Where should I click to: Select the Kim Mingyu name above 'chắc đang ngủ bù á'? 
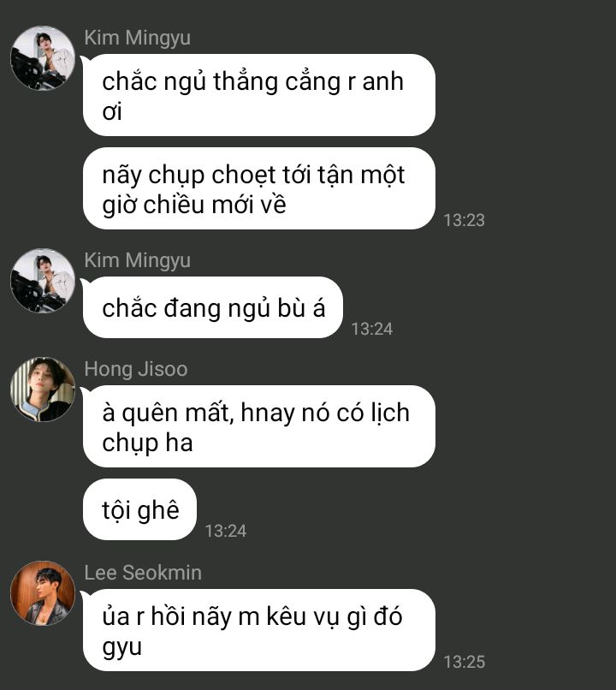click(137, 261)
